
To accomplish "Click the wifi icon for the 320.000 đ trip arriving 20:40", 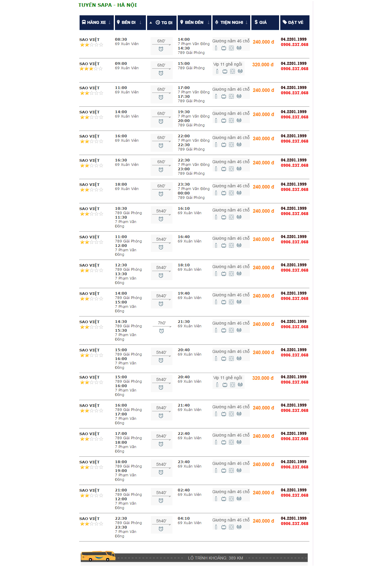I will coord(240,385).
